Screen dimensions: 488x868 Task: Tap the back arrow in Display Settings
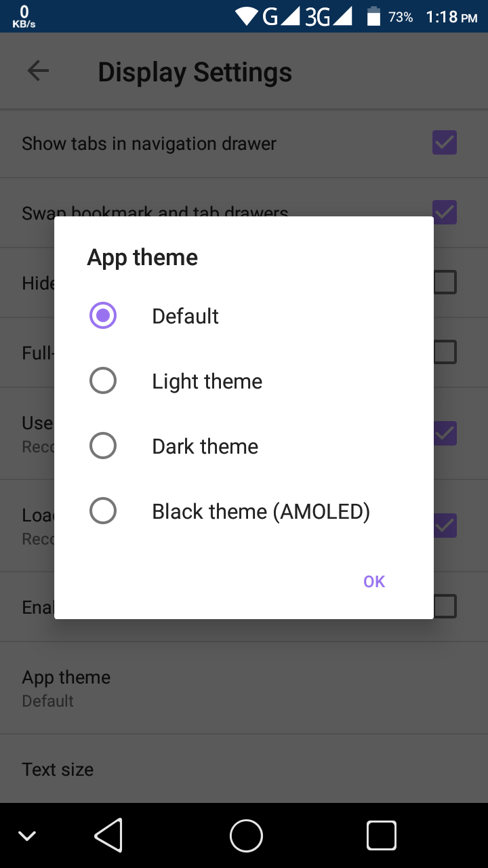(38, 71)
